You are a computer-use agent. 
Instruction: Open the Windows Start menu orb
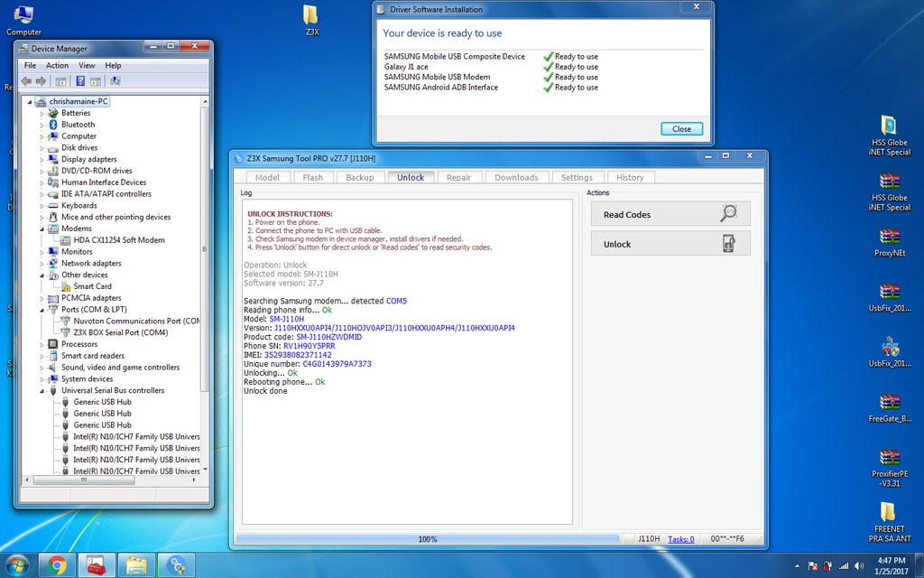[x=16, y=565]
